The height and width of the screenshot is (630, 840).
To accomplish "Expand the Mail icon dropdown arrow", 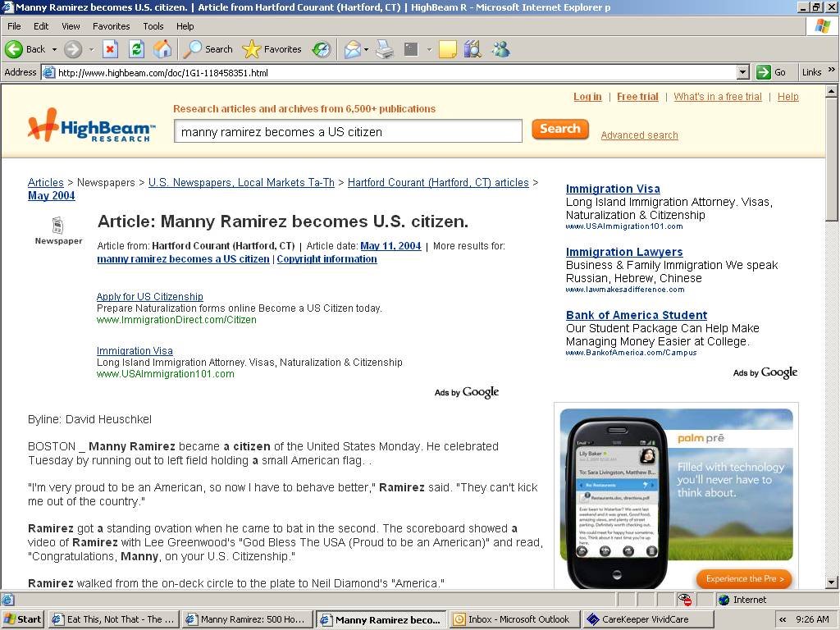I will coord(367,49).
